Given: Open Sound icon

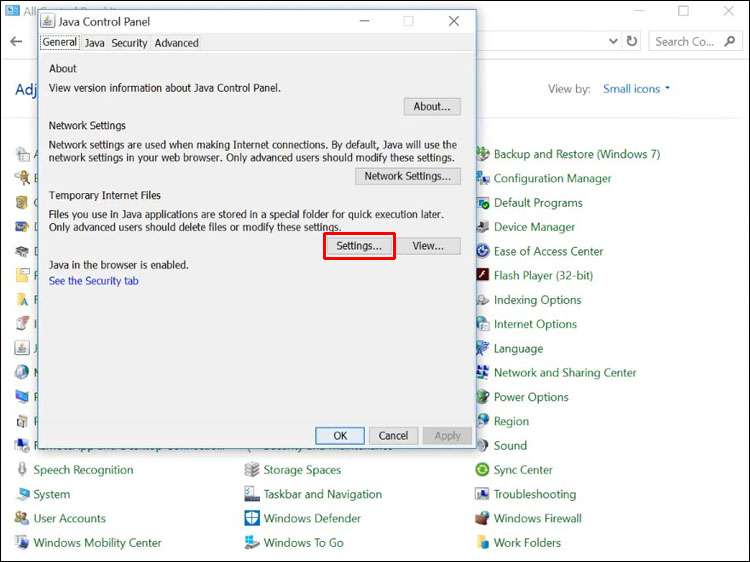Looking at the screenshot, I should pos(483,445).
